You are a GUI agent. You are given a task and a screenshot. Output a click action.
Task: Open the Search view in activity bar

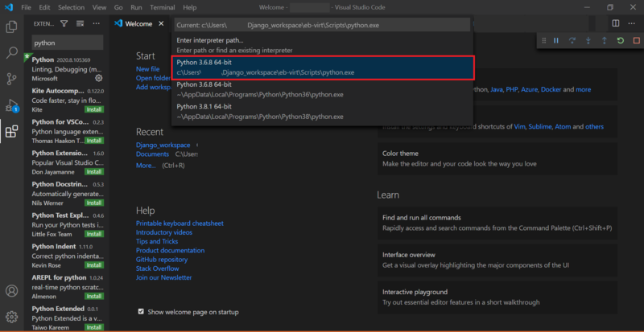pyautogui.click(x=11, y=52)
